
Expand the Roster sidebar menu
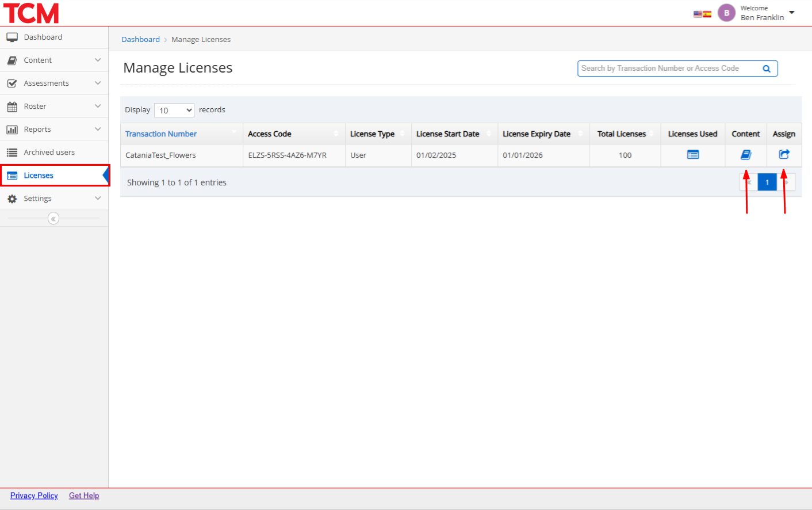[54, 106]
